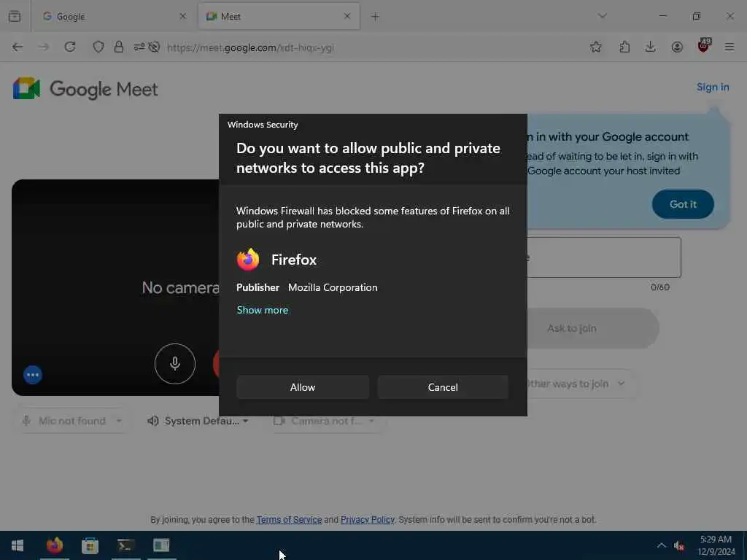The height and width of the screenshot is (560, 747).
Task: View site security lock info
Action: [119, 47]
